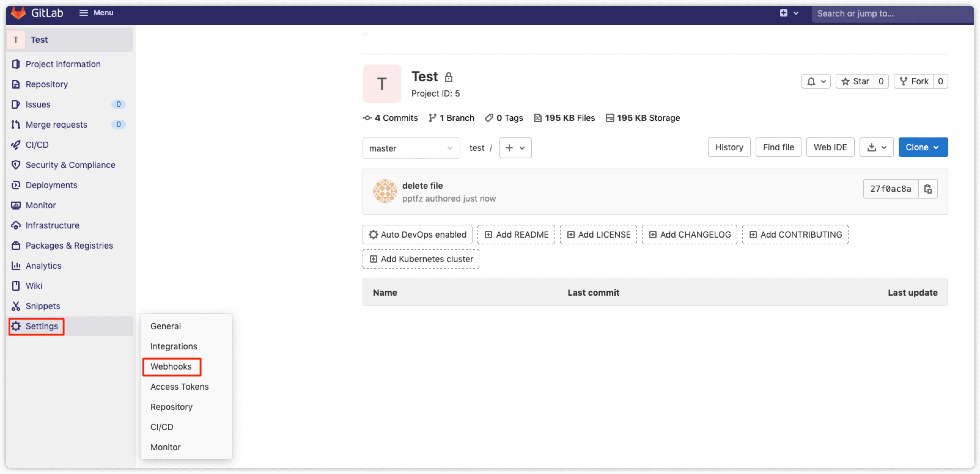Screen dimensions: 980x474
Task: Click the Deployments sidebar icon
Action: pos(16,185)
